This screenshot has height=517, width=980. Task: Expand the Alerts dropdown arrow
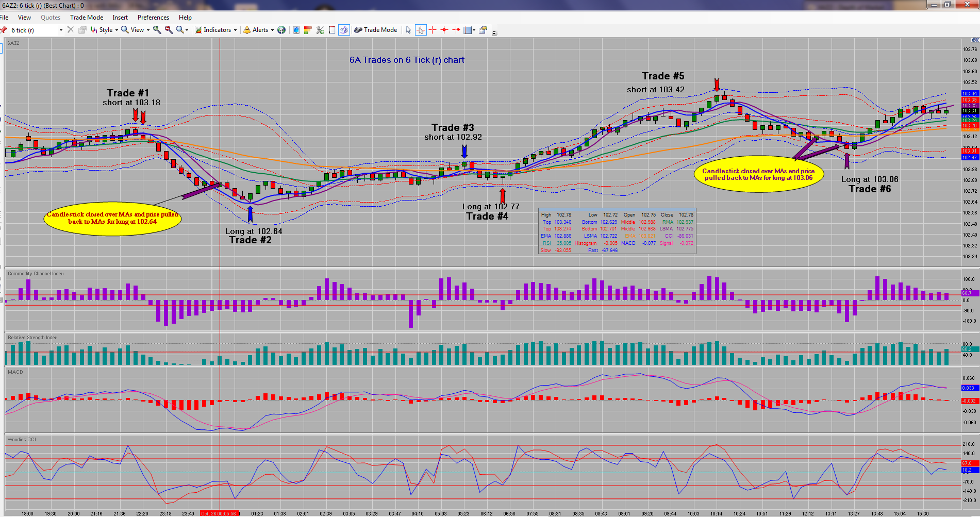click(272, 30)
